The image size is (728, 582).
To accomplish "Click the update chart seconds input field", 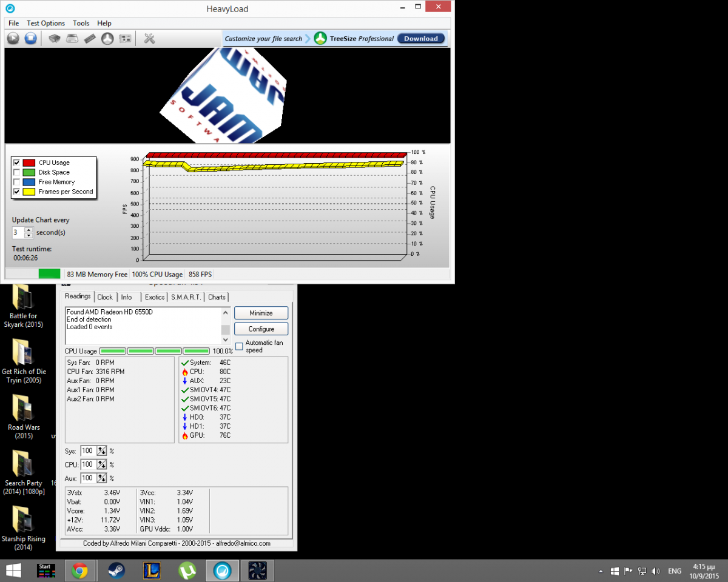I will pyautogui.click(x=18, y=233).
